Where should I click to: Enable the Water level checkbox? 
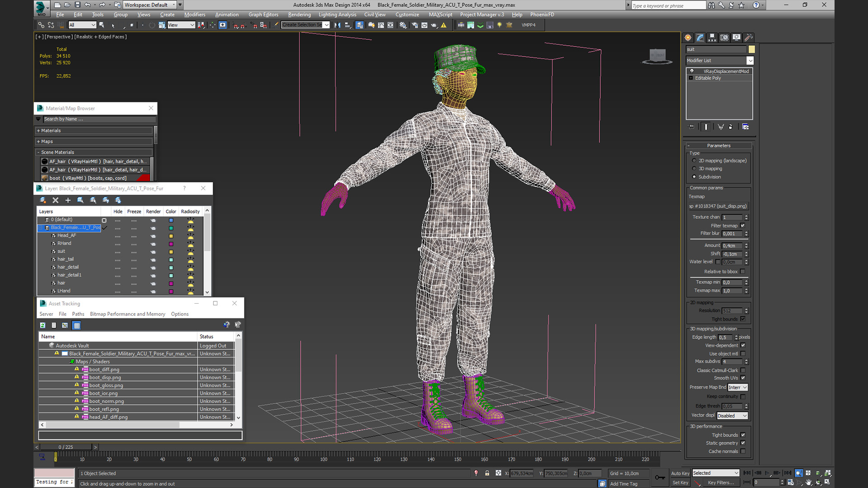point(717,262)
